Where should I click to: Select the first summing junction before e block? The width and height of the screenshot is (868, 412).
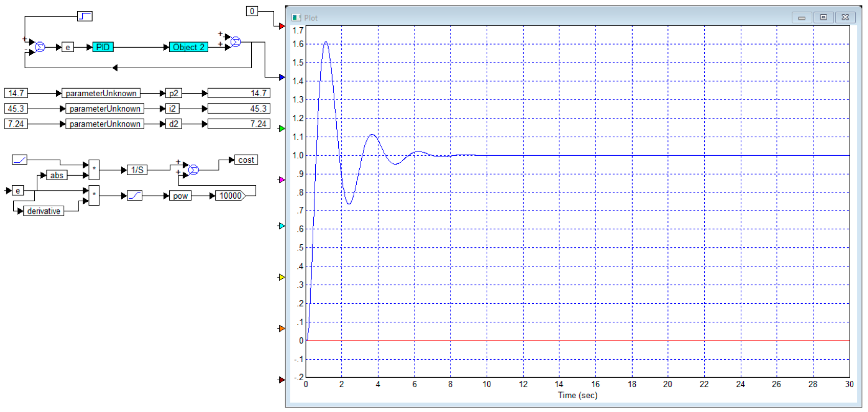[40, 47]
